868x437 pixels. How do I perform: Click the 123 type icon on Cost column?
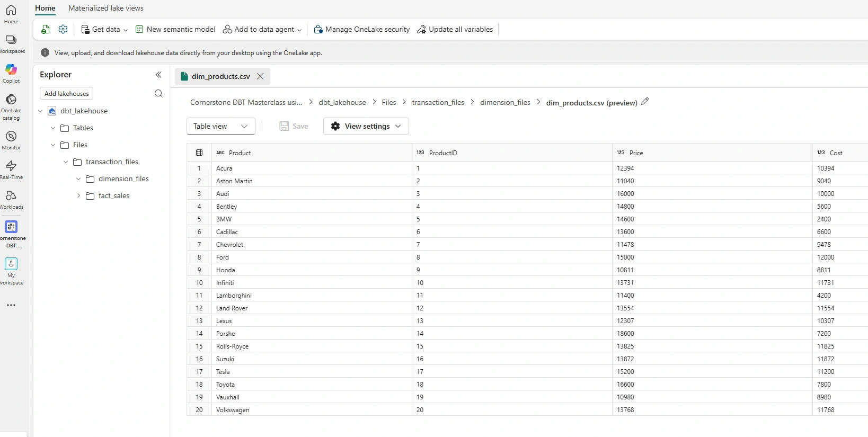click(x=821, y=153)
